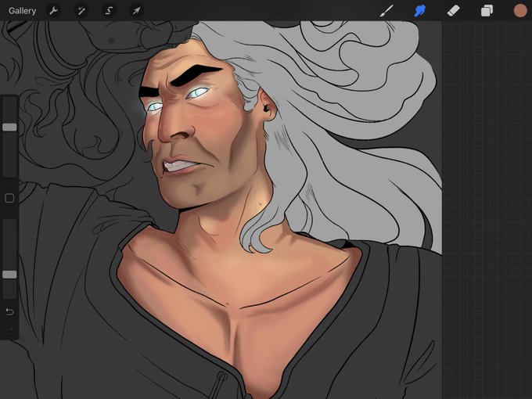Redo the last undone stroke
532x399 pixels.
coord(9,330)
